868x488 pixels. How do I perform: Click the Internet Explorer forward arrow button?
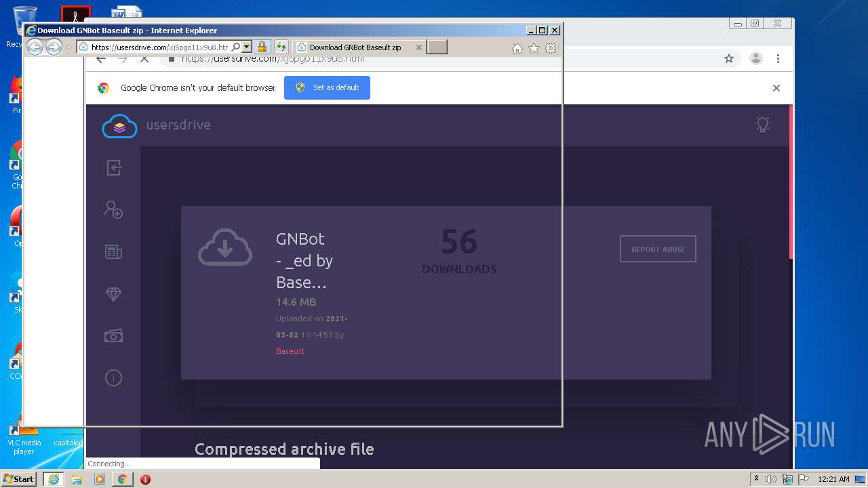click(54, 47)
